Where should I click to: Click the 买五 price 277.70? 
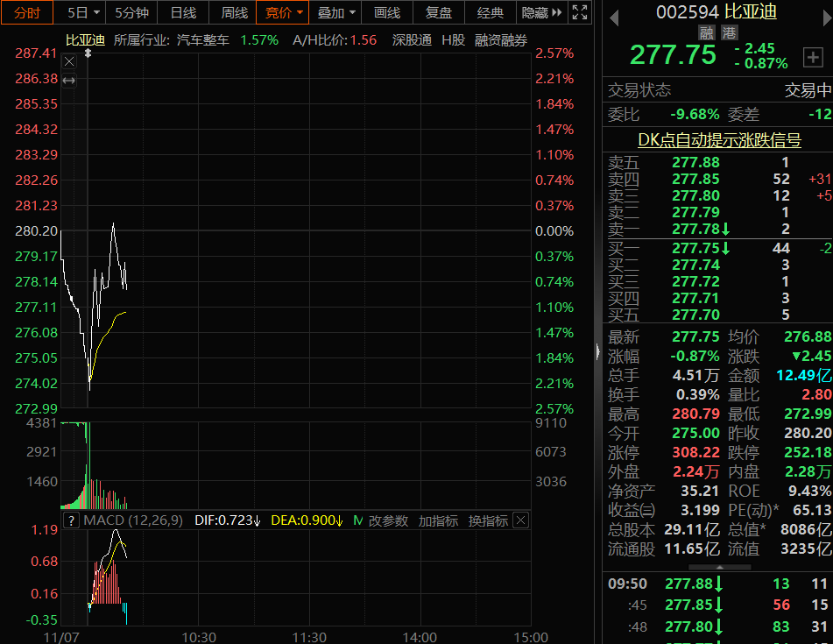[696, 315]
